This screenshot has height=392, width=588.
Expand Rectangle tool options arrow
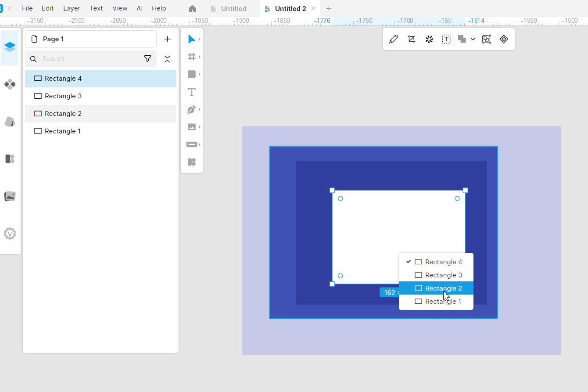(200, 74)
